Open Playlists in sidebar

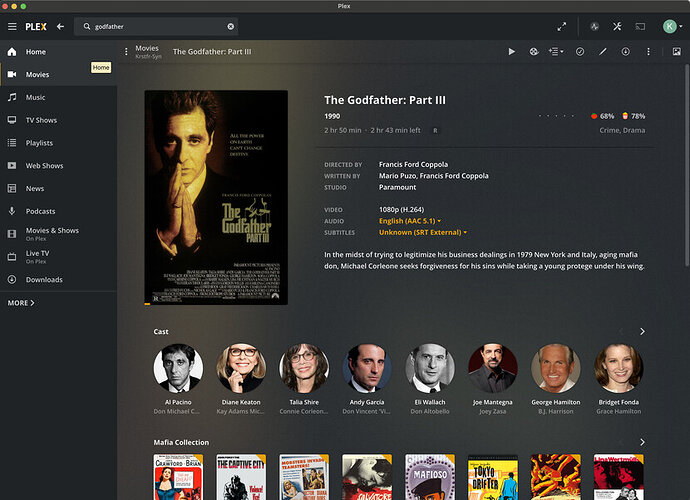pos(59,143)
